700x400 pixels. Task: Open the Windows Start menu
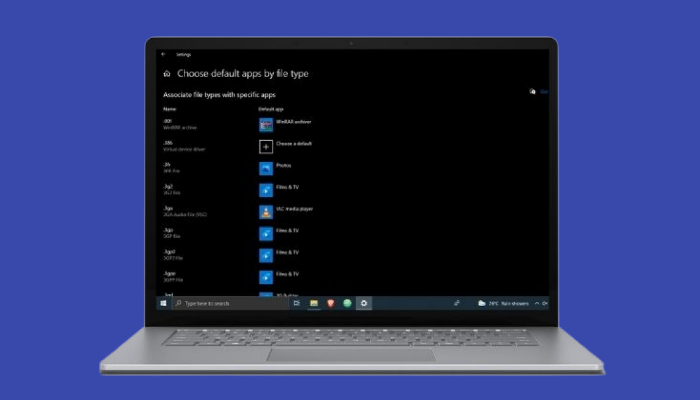(163, 303)
